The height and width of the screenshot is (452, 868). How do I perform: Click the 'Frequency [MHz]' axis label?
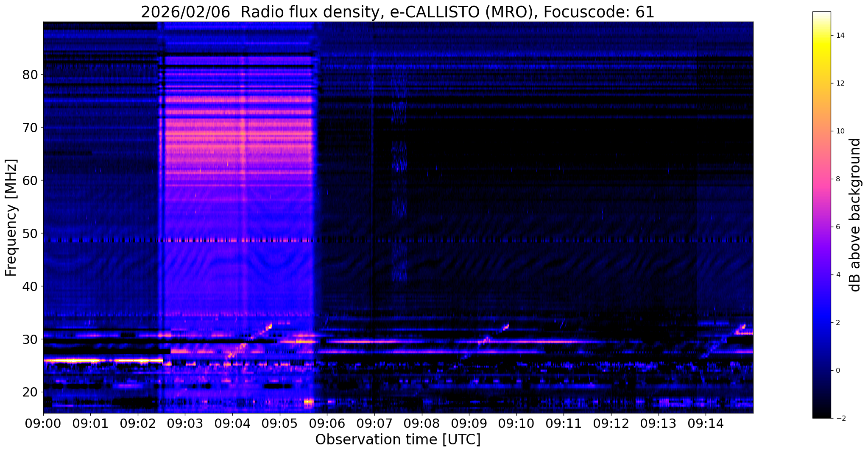(11, 218)
